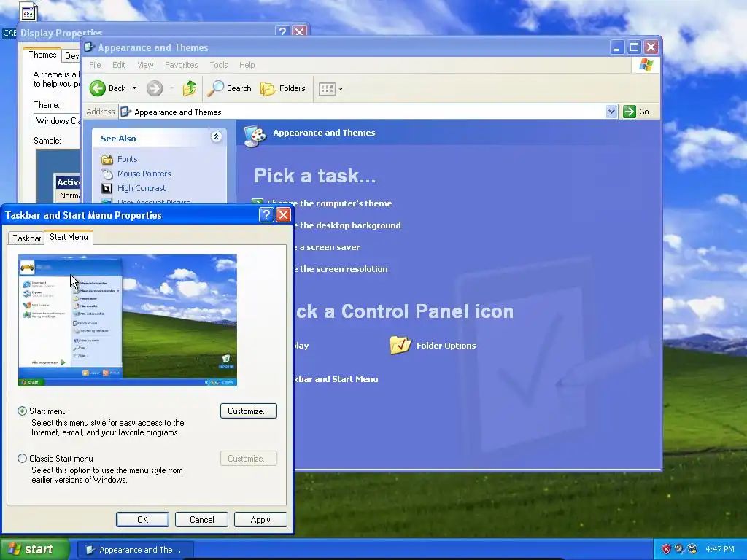Click the Mouse Pointers link
747x560 pixels.
[x=144, y=174]
